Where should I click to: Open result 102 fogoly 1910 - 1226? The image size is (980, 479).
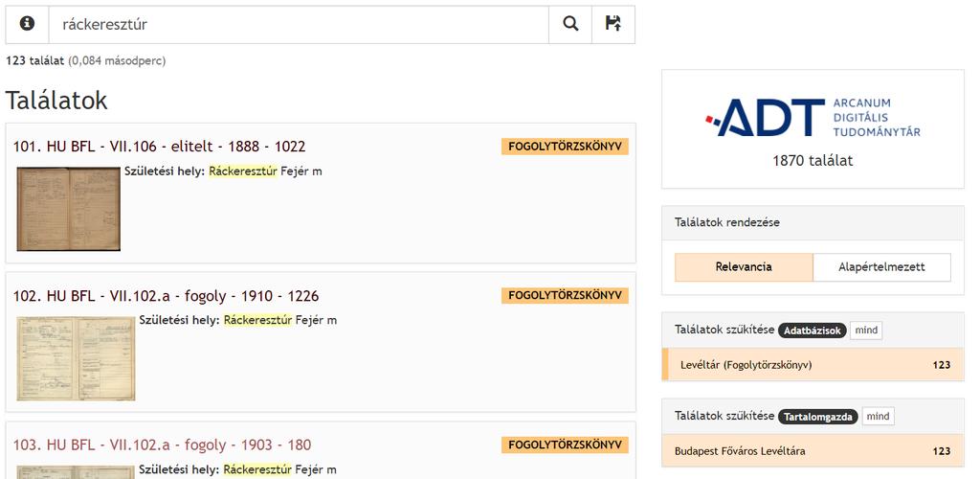[166, 296]
